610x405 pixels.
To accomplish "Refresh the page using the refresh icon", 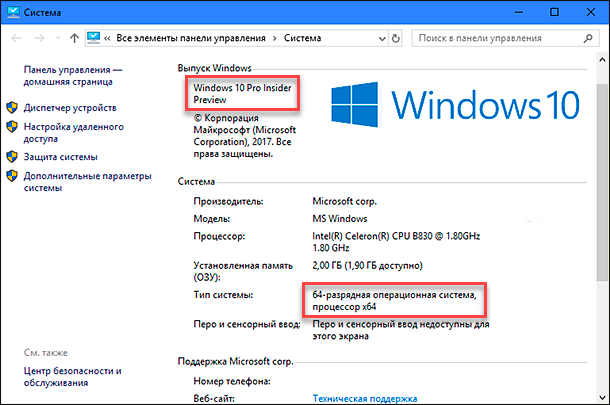I will (x=396, y=39).
